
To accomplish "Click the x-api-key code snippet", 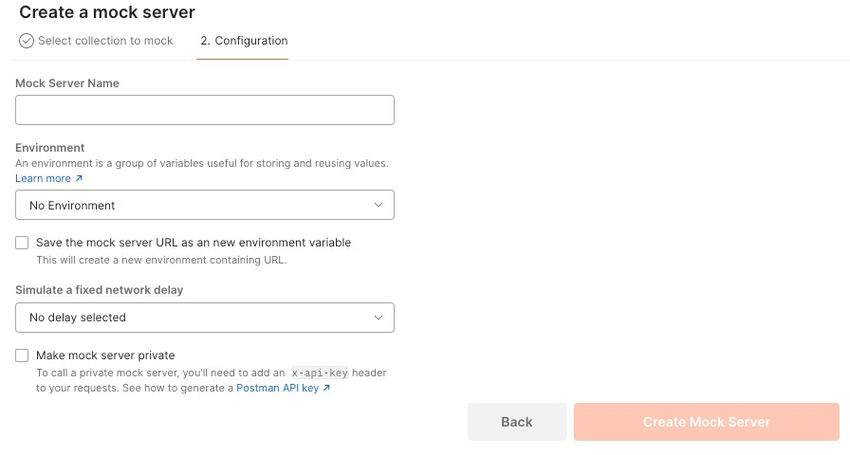I will click(x=332, y=373).
